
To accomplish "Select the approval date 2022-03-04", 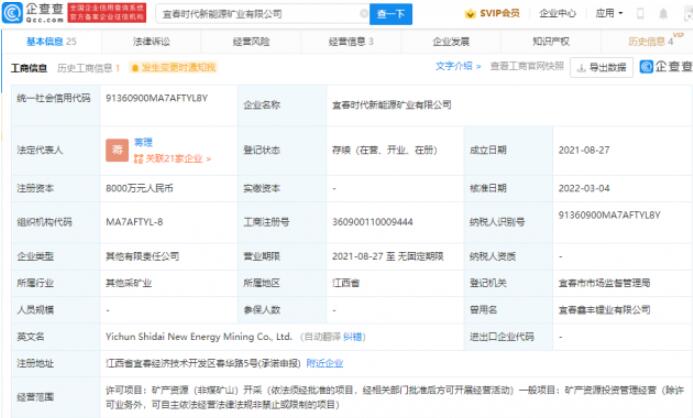I will [584, 188].
